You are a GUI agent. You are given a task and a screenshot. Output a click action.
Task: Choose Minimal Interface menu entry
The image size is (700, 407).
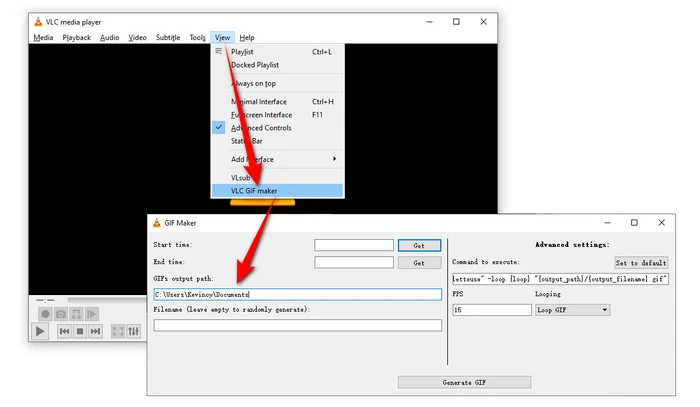[x=277, y=102]
